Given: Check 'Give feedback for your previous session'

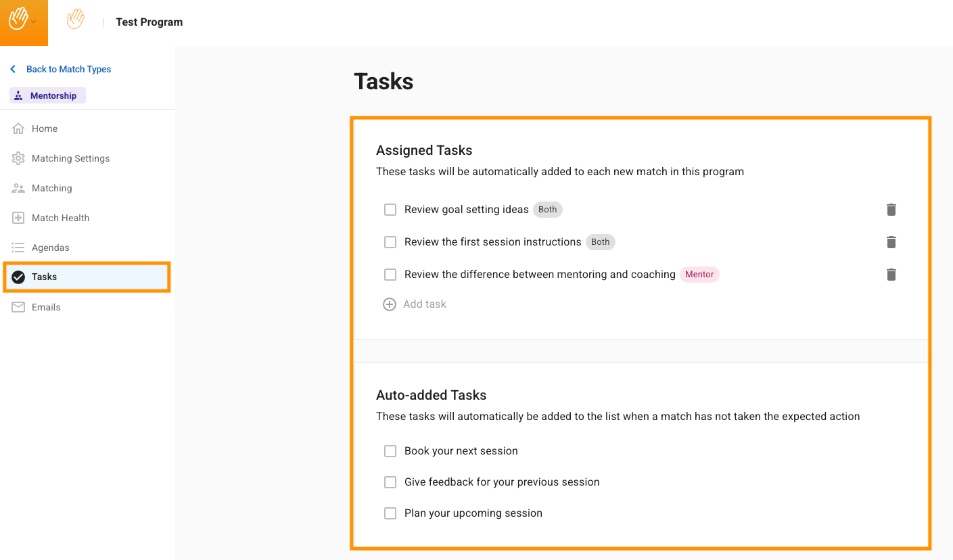Looking at the screenshot, I should 390,482.
